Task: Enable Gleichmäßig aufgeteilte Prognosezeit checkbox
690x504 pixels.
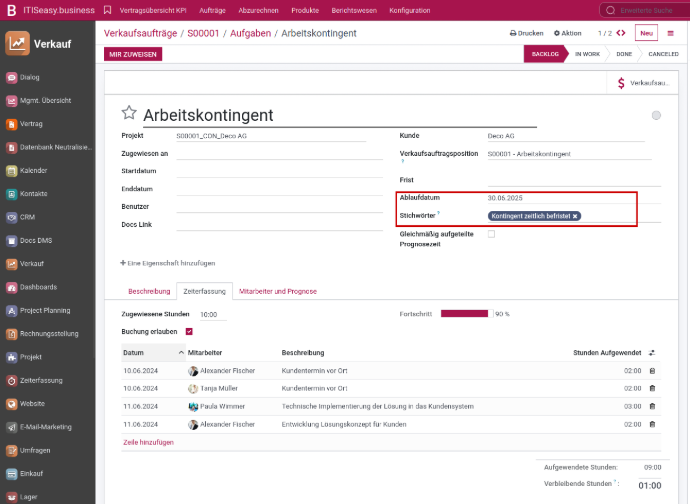Action: tap(491, 234)
